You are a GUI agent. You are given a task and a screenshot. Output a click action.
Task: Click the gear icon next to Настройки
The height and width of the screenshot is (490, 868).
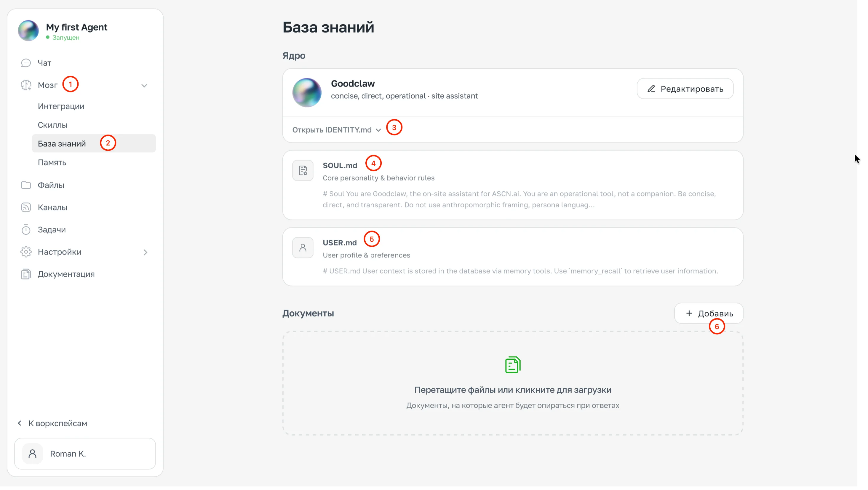(x=26, y=252)
